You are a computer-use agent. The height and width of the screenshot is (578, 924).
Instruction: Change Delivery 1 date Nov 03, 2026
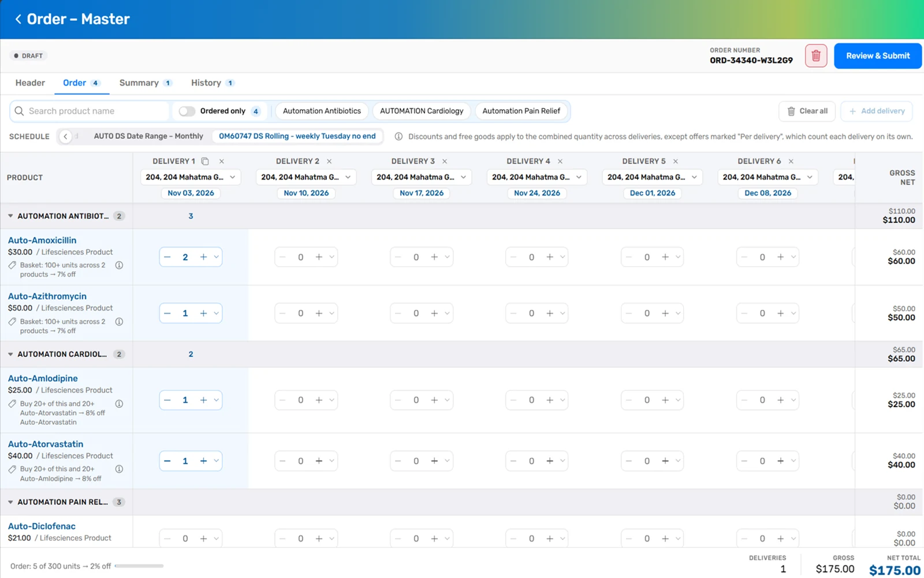pos(191,193)
